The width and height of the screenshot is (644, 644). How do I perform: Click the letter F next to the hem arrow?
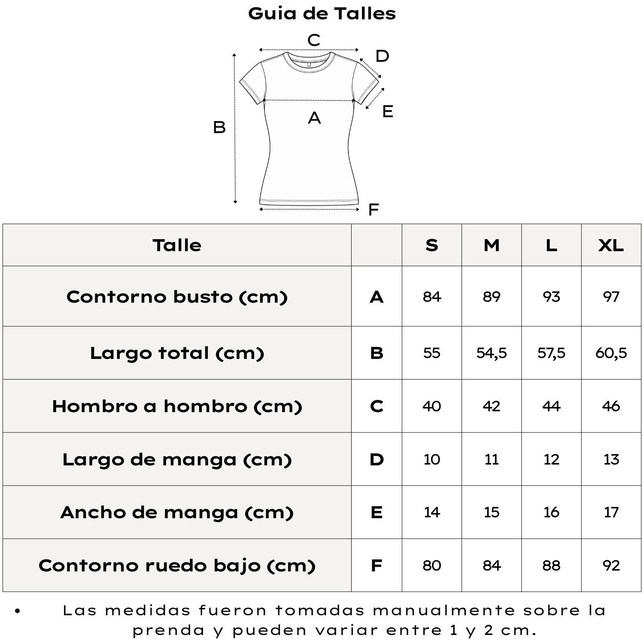pyautogui.click(x=374, y=210)
